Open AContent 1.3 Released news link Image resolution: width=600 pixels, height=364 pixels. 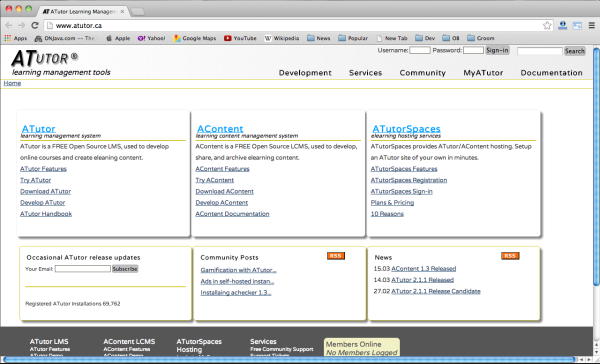(424, 269)
